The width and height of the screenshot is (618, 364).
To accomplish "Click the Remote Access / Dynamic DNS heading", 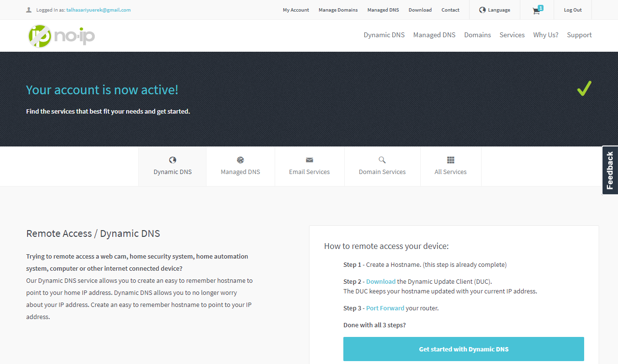I will pos(93,233).
